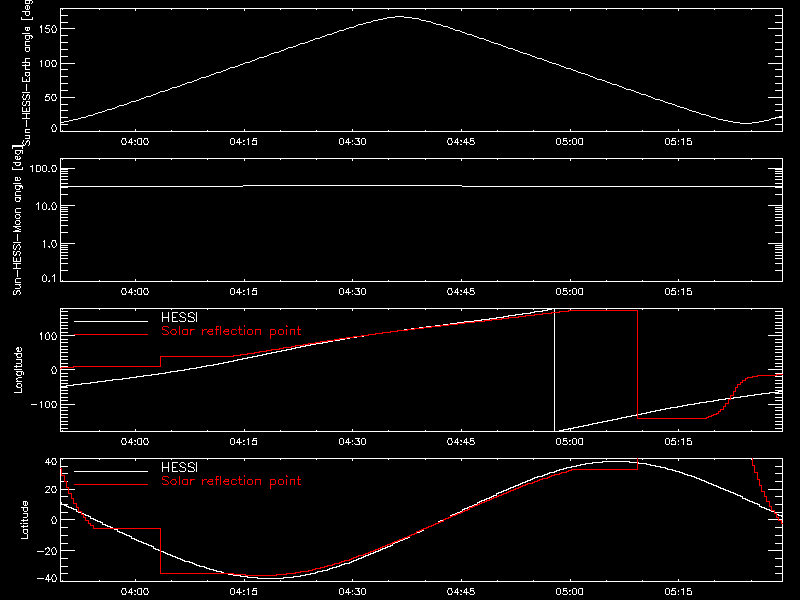Click the 04:15 tick label under the Longitude plot

[x=243, y=442]
